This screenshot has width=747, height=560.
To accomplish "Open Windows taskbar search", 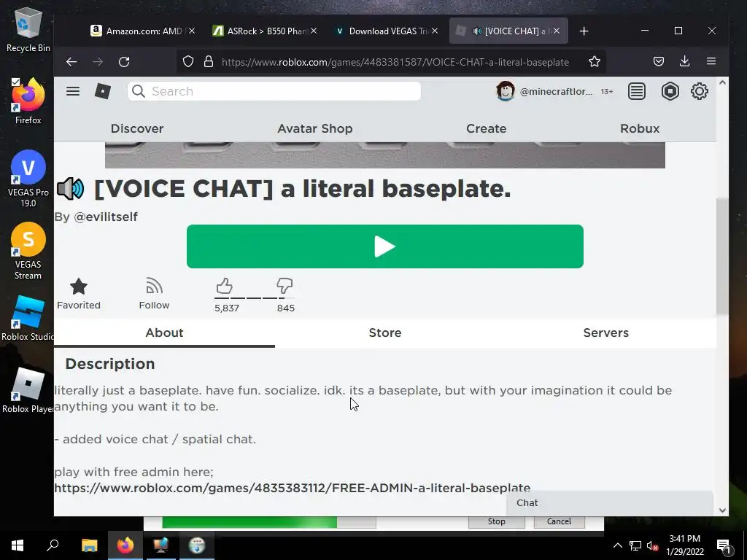I will (x=53, y=545).
